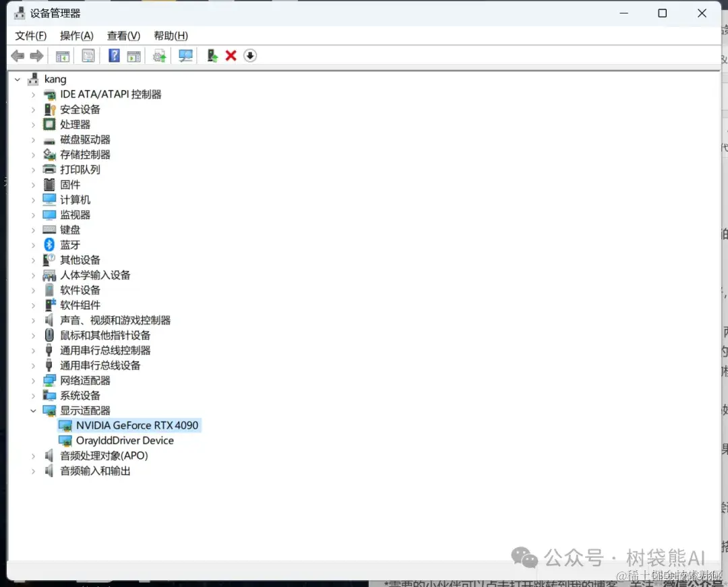This screenshot has width=728, height=587.
Task: Expand the 其他设备 category
Action: point(34,259)
